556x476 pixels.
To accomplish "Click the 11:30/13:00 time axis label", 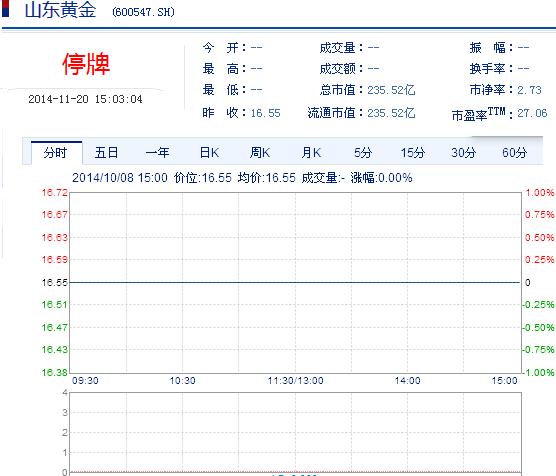I will tap(295, 381).
